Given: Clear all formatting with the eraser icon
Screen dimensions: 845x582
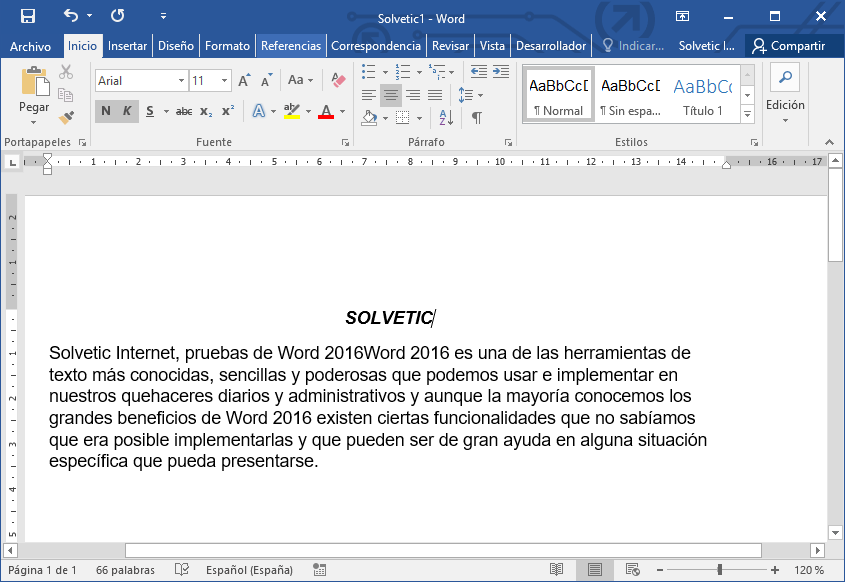Looking at the screenshot, I should tap(338, 80).
